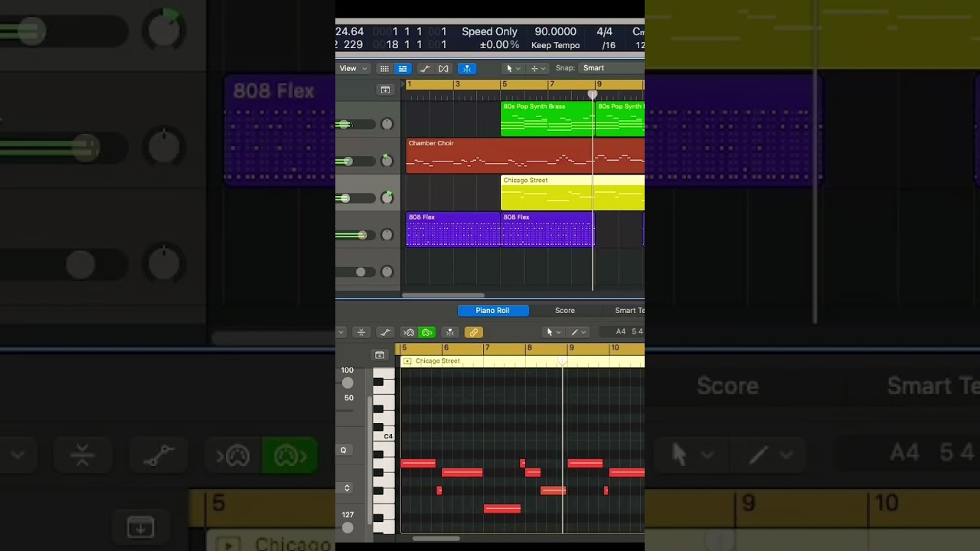Open the Snap Smart dropdown
The image size is (980, 551).
[x=612, y=68]
